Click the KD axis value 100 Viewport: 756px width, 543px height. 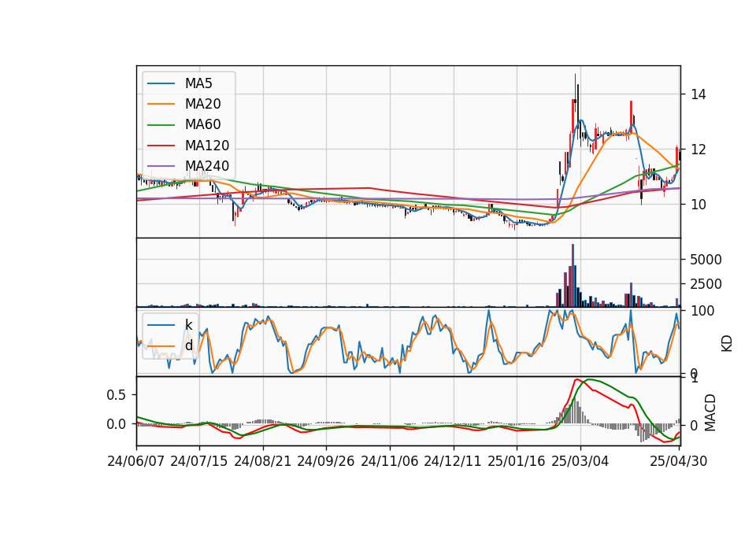[x=702, y=311]
